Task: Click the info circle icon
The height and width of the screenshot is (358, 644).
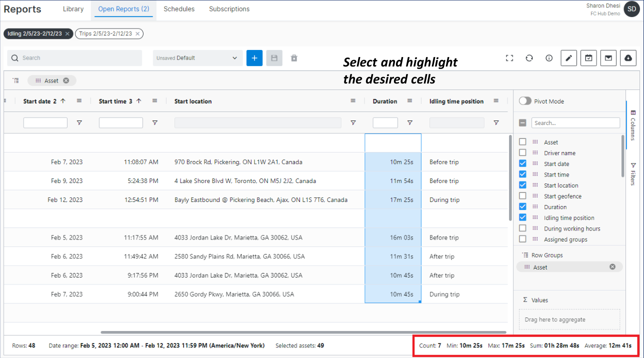Action: 549,58
